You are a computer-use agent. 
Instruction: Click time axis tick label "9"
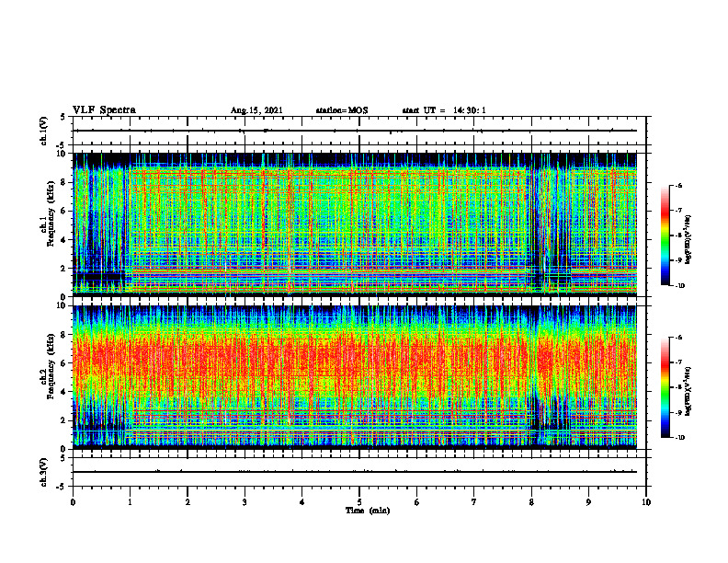click(588, 502)
